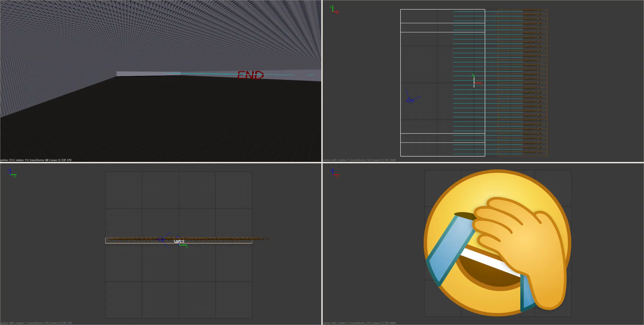
Task: Click ZX axis indicator in bottom-right viewport
Action: 335,173
